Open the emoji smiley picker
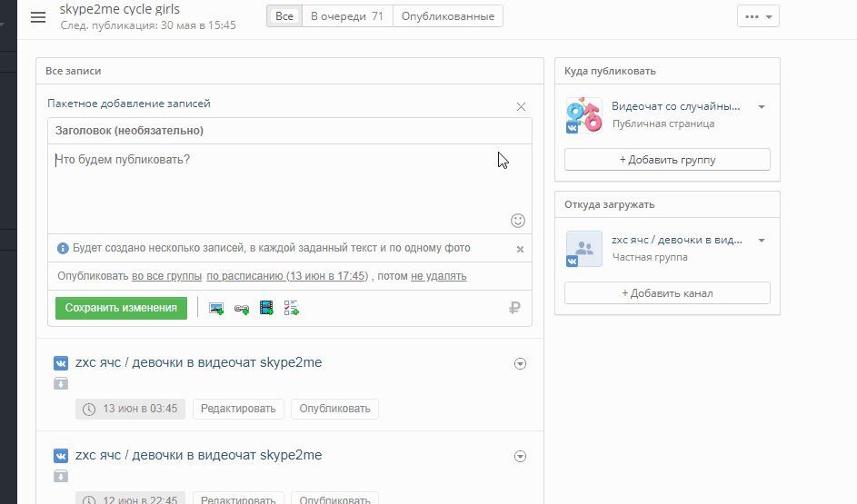Viewport: 857px width, 504px height. (x=518, y=220)
